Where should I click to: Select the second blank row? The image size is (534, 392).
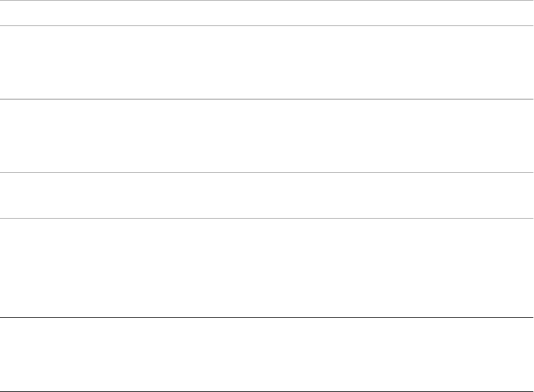point(267,62)
